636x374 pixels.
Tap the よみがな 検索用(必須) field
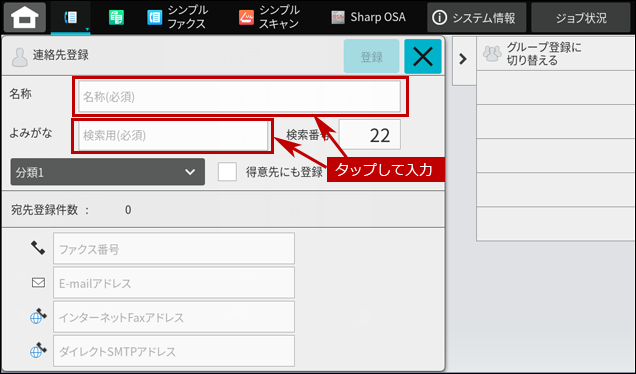pyautogui.click(x=173, y=135)
